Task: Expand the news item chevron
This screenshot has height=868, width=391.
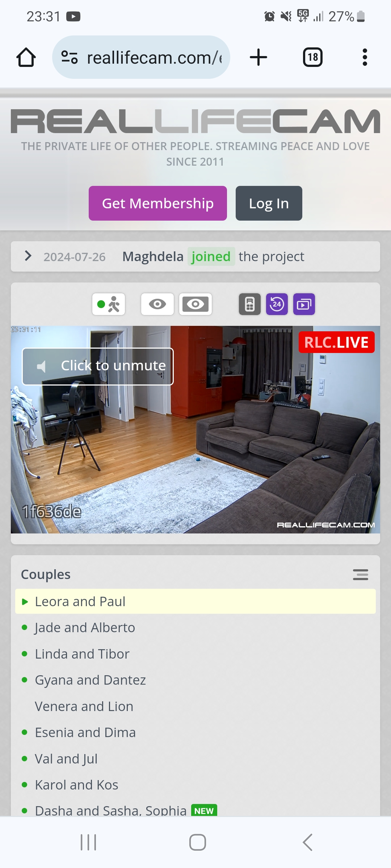Action: pyautogui.click(x=28, y=256)
